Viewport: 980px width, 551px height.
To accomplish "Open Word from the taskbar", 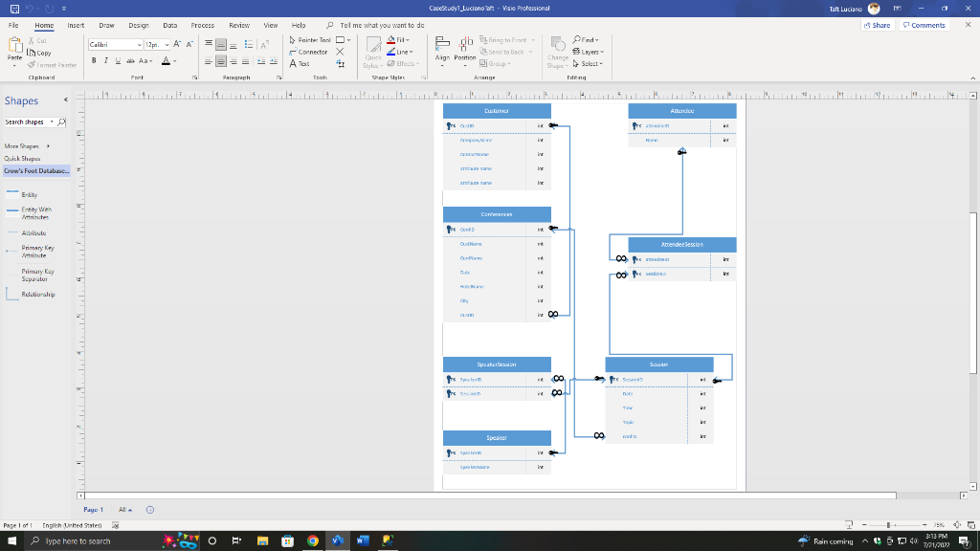I will (363, 541).
